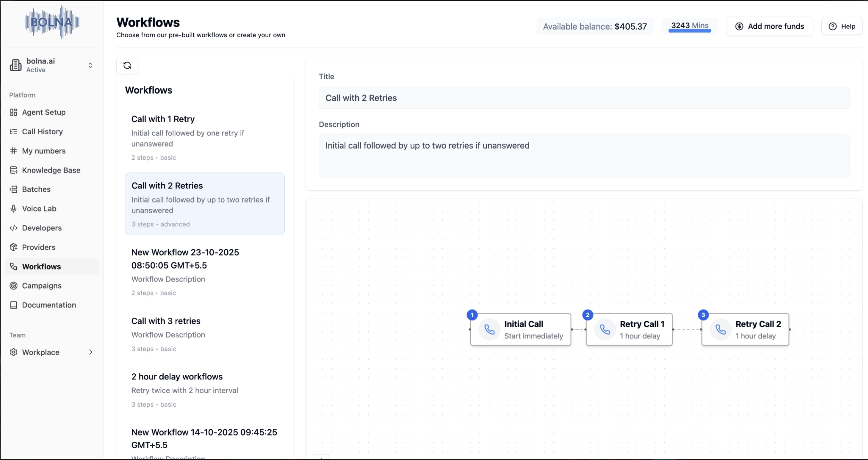The height and width of the screenshot is (460, 868).
Task: Click Add more funds button
Action: pos(769,26)
